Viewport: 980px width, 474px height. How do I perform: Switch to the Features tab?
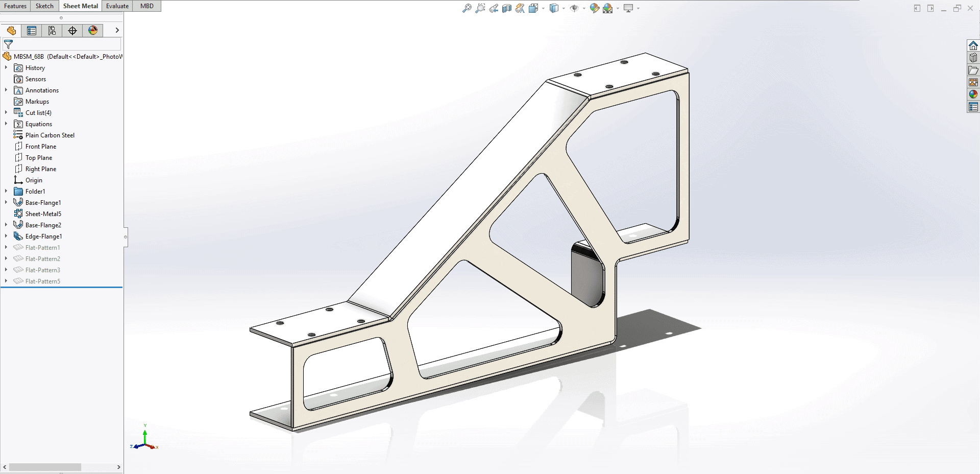click(x=15, y=6)
